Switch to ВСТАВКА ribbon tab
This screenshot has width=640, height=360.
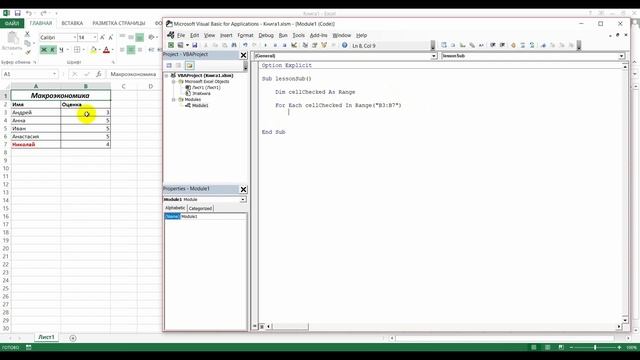click(72, 23)
